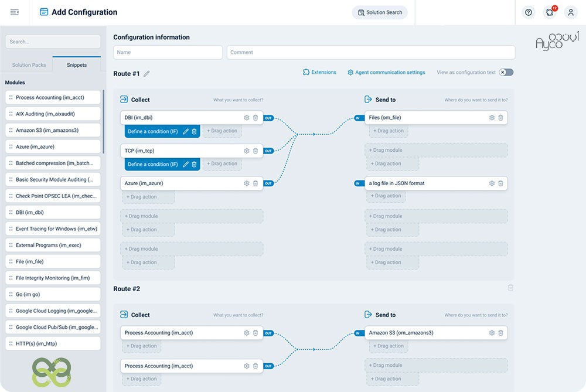This screenshot has width=586, height=392.
Task: Open settings gear for DBI (im_dbi) module
Action: tap(247, 118)
